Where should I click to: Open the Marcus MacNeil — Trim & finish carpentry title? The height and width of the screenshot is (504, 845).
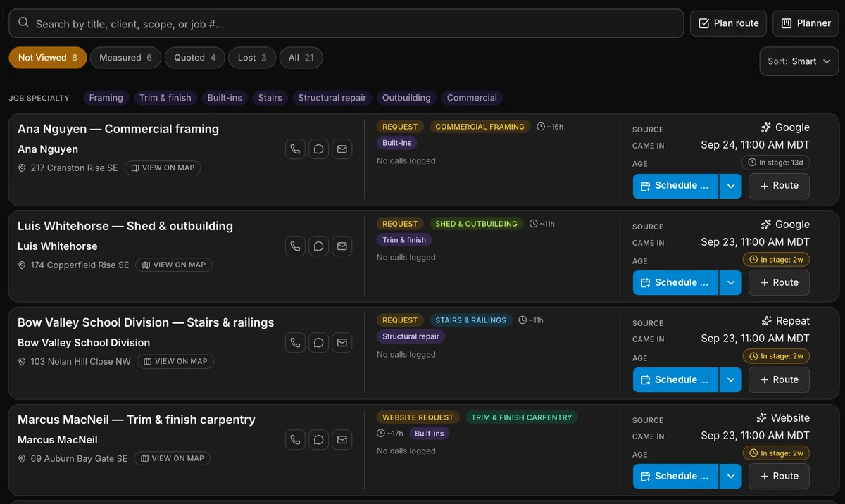137,420
